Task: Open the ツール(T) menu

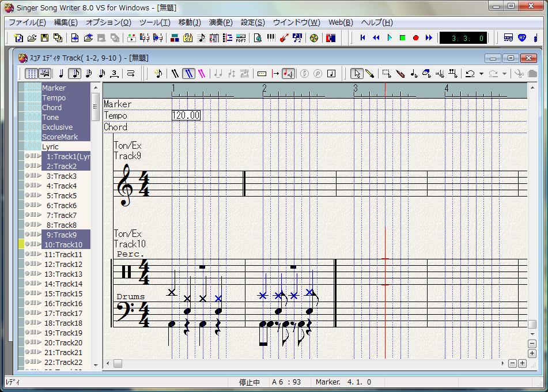Action: (155, 22)
